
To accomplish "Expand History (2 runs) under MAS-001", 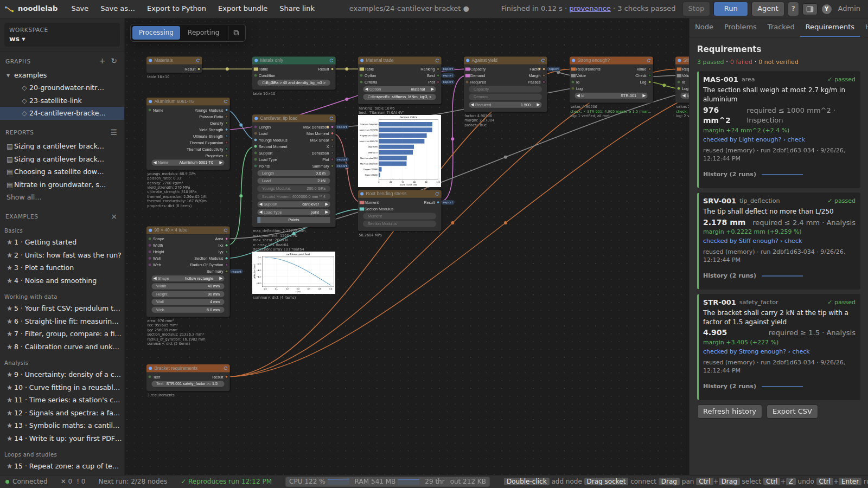I will [x=730, y=175].
